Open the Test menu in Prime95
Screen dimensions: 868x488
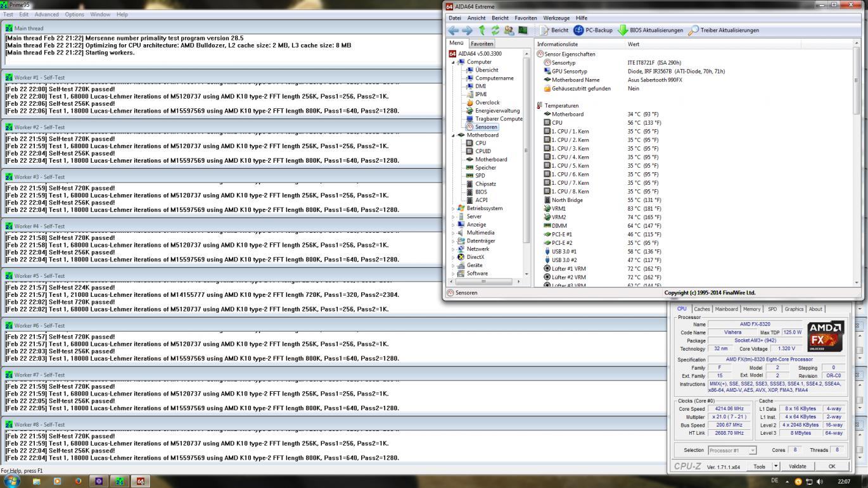pos(8,14)
